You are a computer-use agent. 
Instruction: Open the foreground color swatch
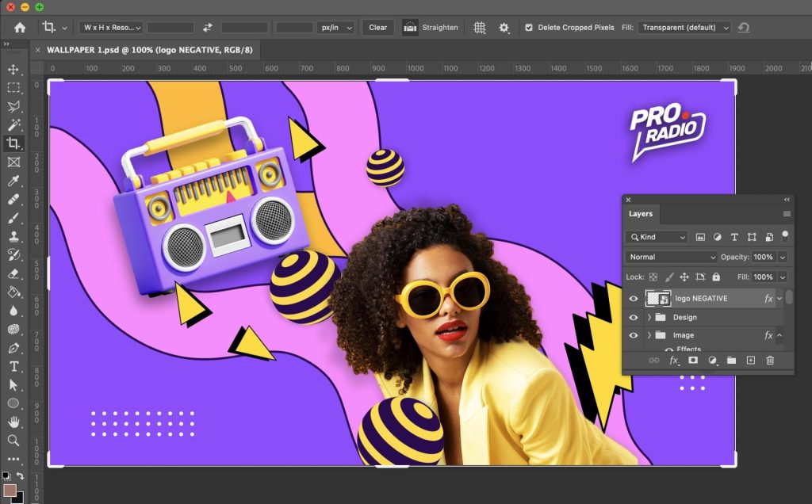coord(10,490)
